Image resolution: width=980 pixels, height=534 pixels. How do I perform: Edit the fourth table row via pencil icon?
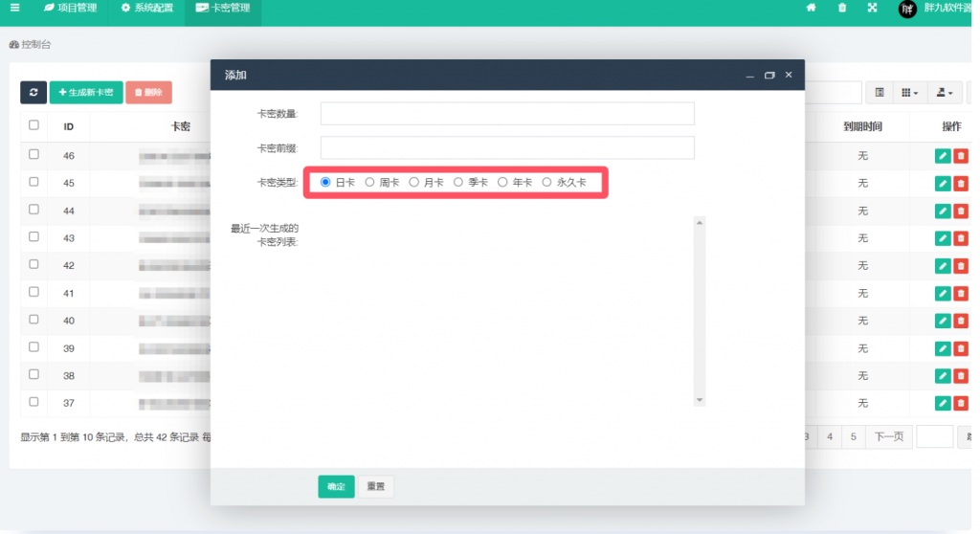(943, 238)
